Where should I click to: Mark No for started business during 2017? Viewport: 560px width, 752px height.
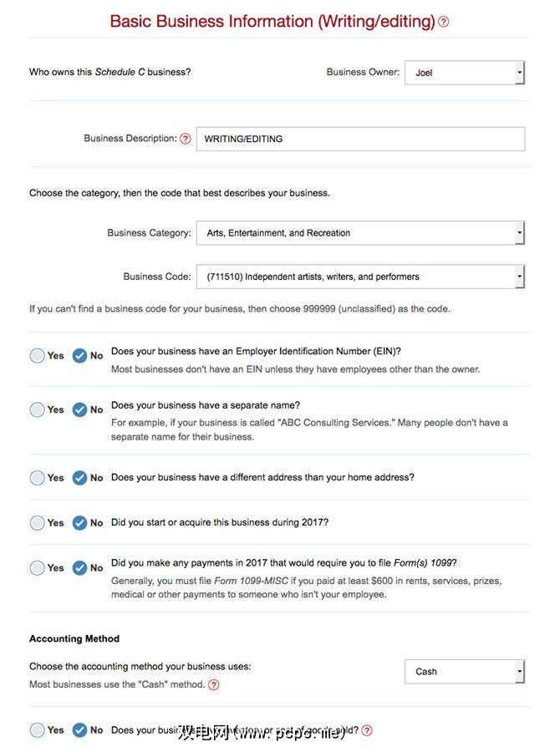[x=80, y=523]
